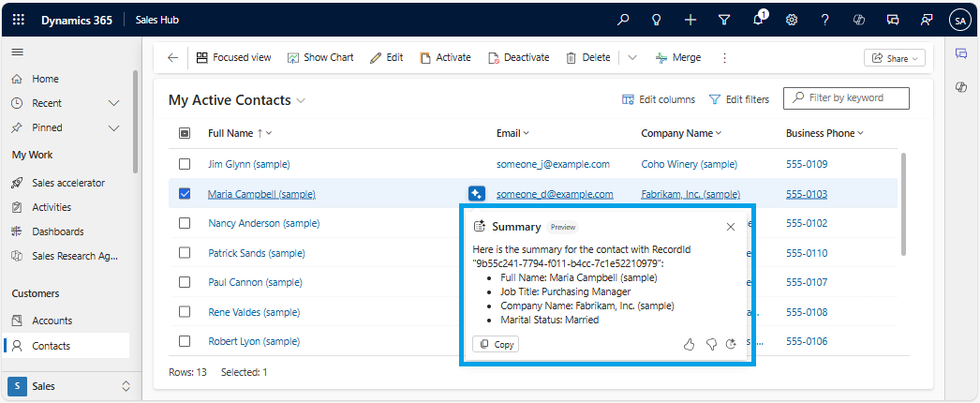Image resolution: width=980 pixels, height=403 pixels.
Task: Uncheck the Maria Campbell row checkbox
Action: pos(185,194)
